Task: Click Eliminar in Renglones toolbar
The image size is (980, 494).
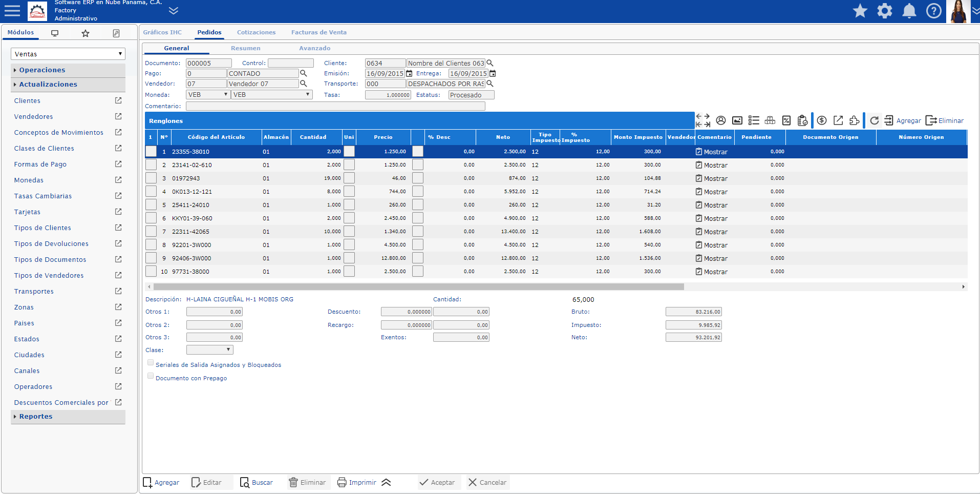Action: point(945,120)
